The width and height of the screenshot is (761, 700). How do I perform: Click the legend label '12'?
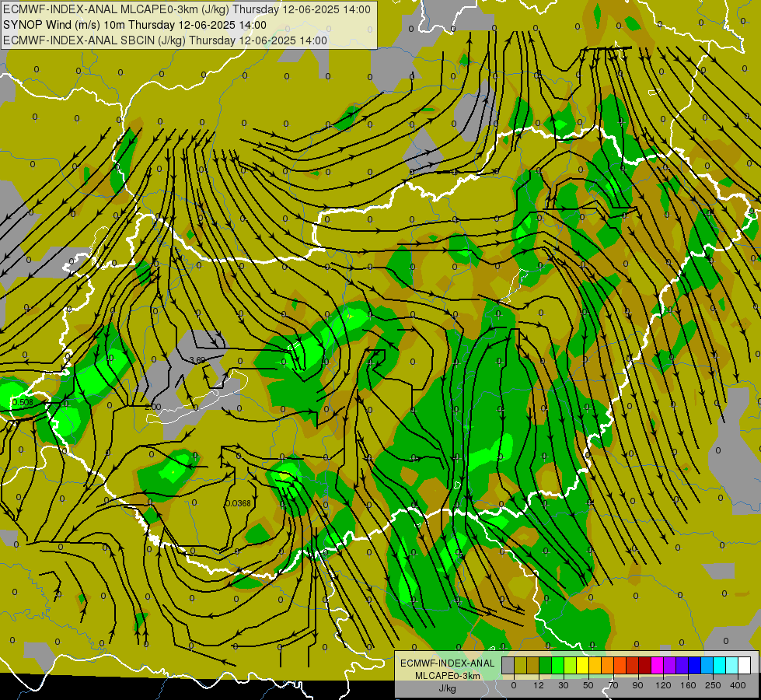[539, 685]
